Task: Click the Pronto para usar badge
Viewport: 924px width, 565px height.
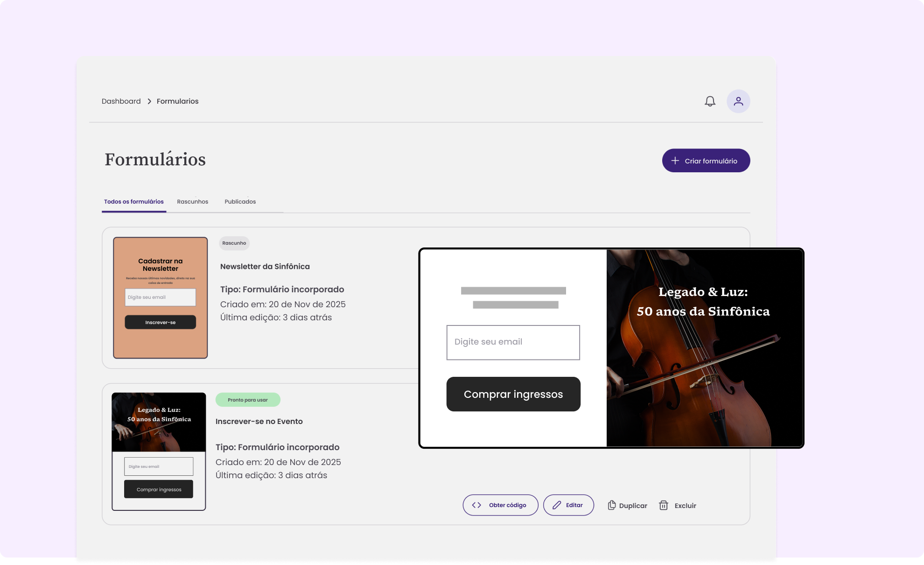Action: click(x=247, y=400)
